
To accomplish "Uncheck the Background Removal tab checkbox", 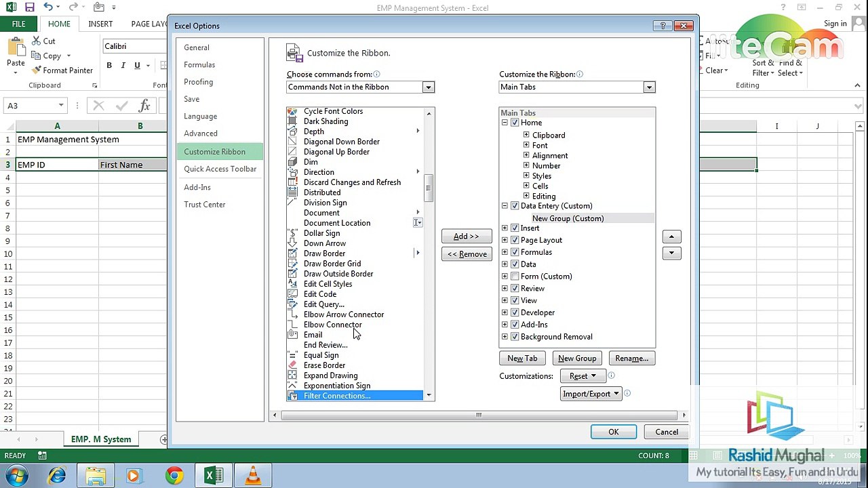I will 515,337.
